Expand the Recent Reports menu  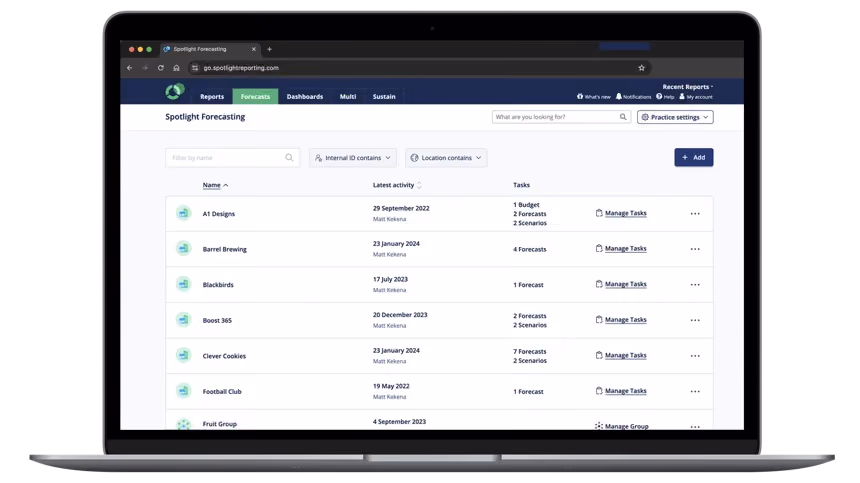687,87
